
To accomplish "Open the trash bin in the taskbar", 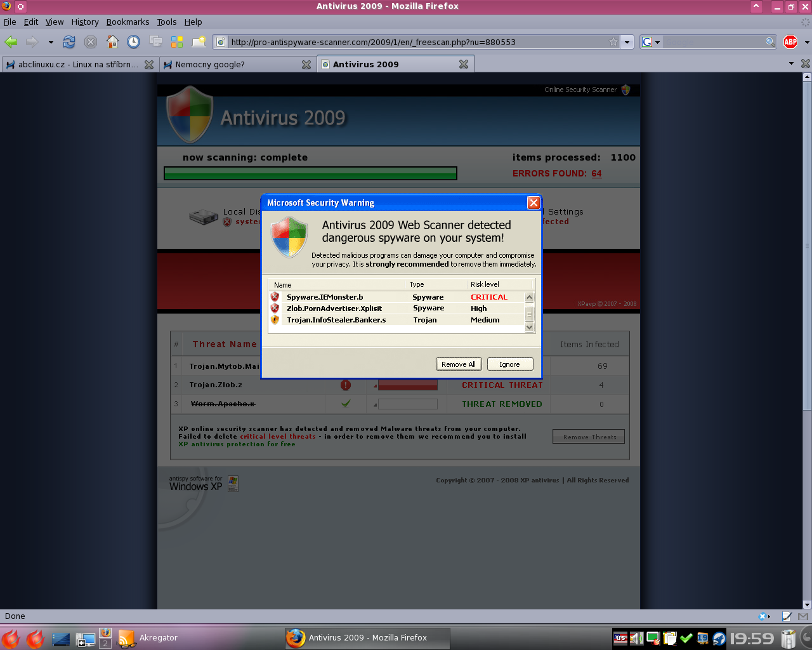I will click(x=789, y=639).
